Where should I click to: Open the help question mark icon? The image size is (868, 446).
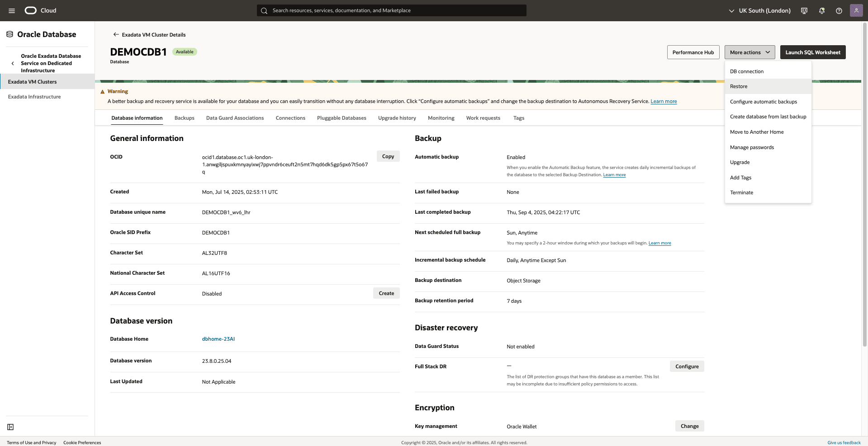[839, 10]
